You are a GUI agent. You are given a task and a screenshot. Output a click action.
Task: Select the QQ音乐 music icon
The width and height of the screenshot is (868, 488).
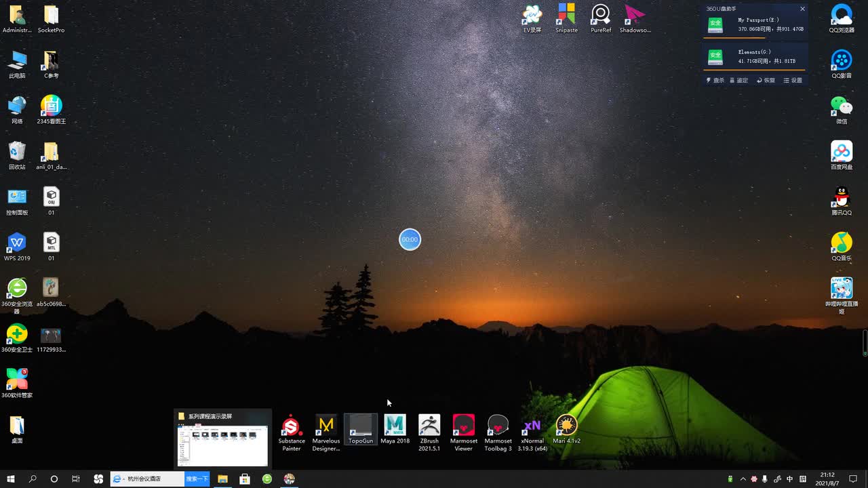point(842,247)
